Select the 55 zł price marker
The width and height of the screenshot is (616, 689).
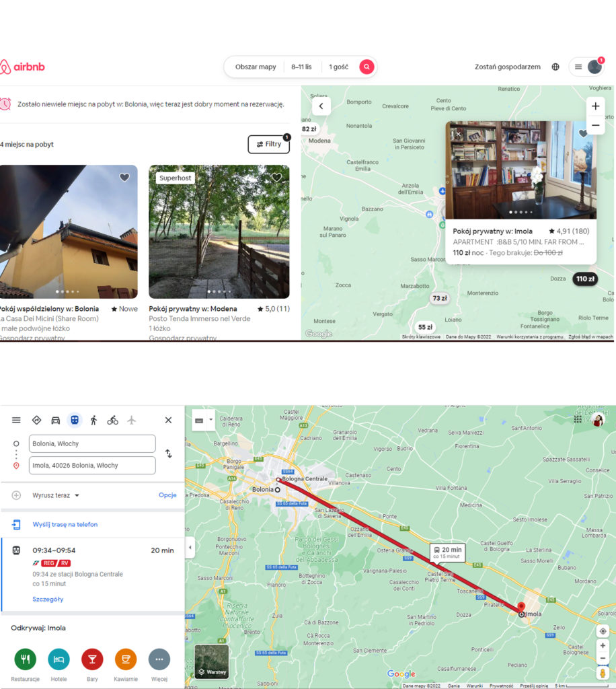click(x=425, y=327)
